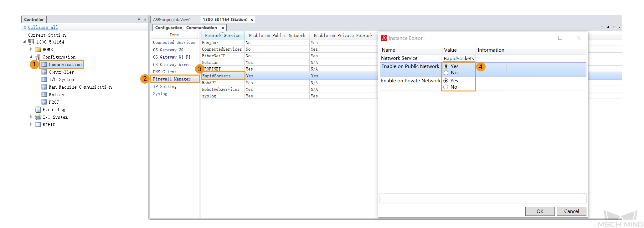Click the Instance Editor description box

coord(483,199)
